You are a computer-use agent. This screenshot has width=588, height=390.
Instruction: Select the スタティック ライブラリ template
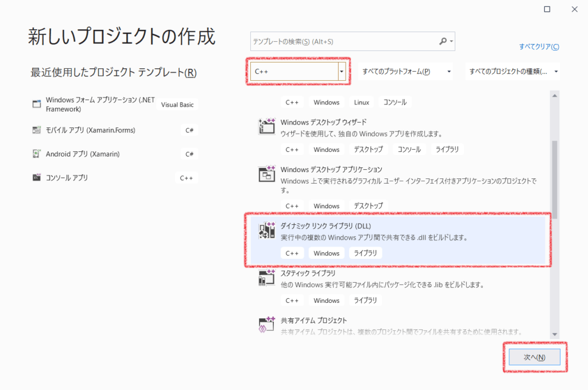398,287
